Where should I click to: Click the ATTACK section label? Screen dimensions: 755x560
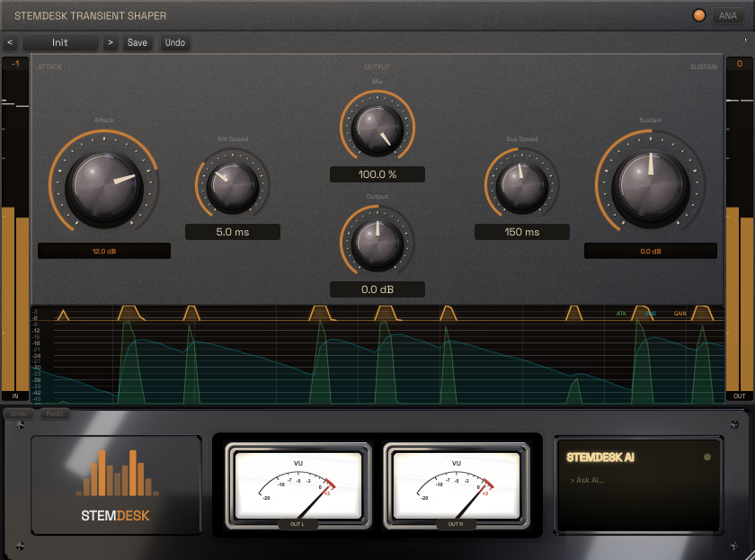[49, 67]
